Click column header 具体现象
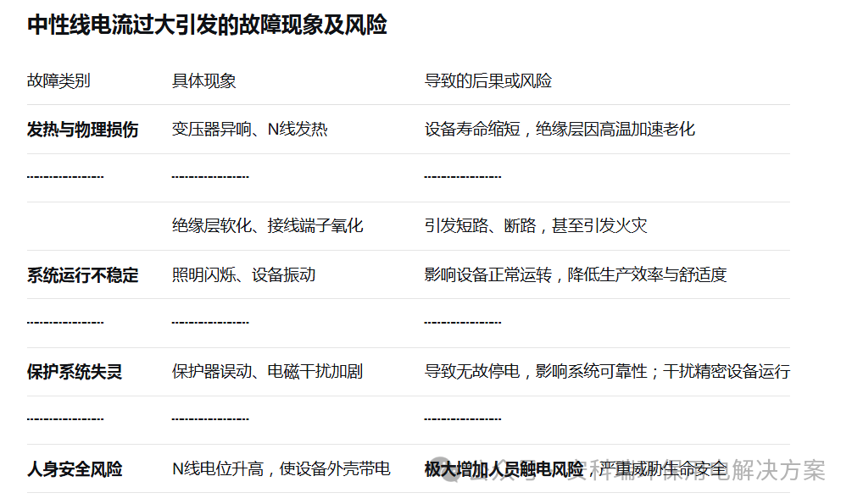Viewport: 852px width, 504px height. (203, 81)
